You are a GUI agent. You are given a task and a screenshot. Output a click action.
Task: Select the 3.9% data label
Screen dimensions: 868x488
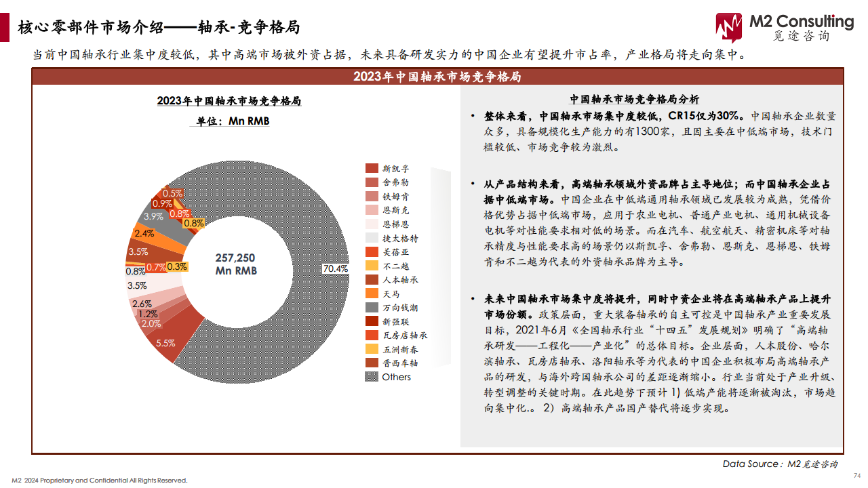point(153,216)
